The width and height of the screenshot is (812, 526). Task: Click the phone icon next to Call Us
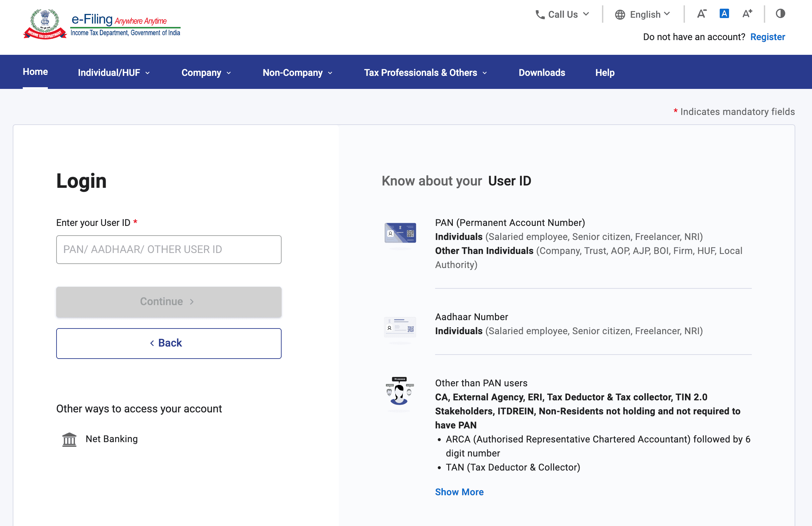pyautogui.click(x=540, y=15)
